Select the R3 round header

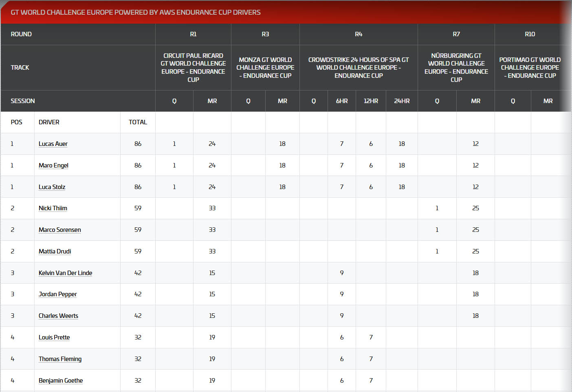(x=265, y=34)
